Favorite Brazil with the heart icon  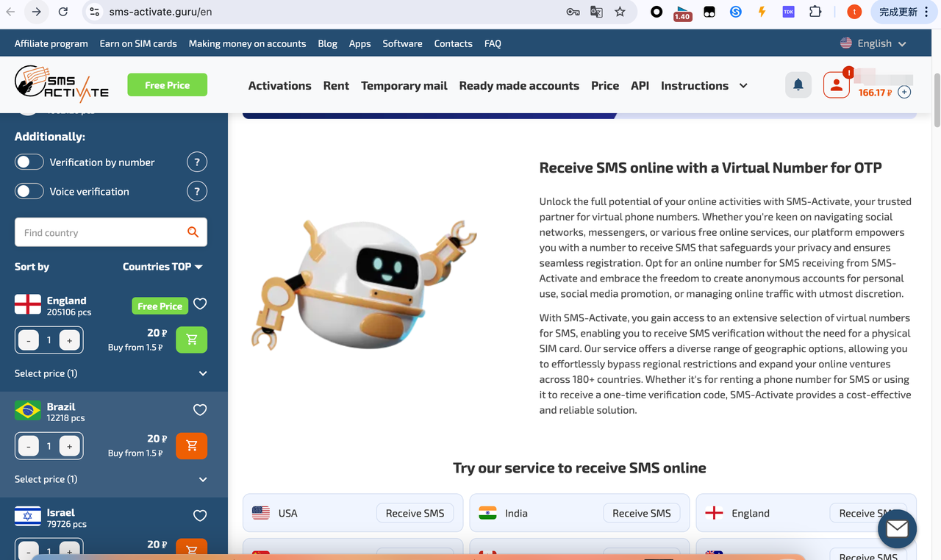click(200, 410)
